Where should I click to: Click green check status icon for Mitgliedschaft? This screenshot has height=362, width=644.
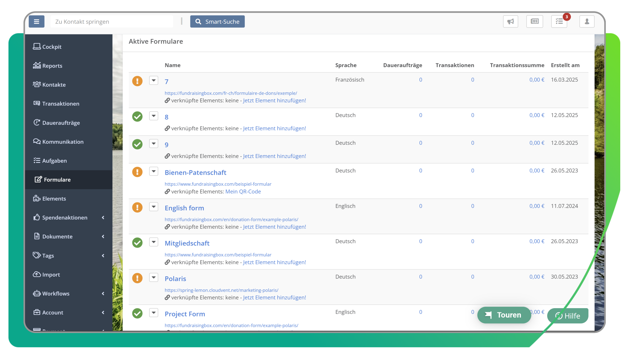(x=137, y=243)
